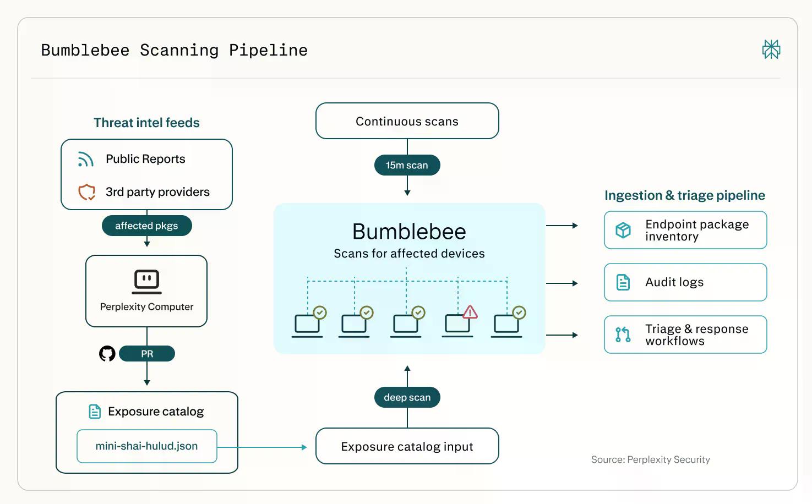Viewport: 812px width, 504px height.
Task: Click the affected pkgs label pill
Action: [x=147, y=226]
